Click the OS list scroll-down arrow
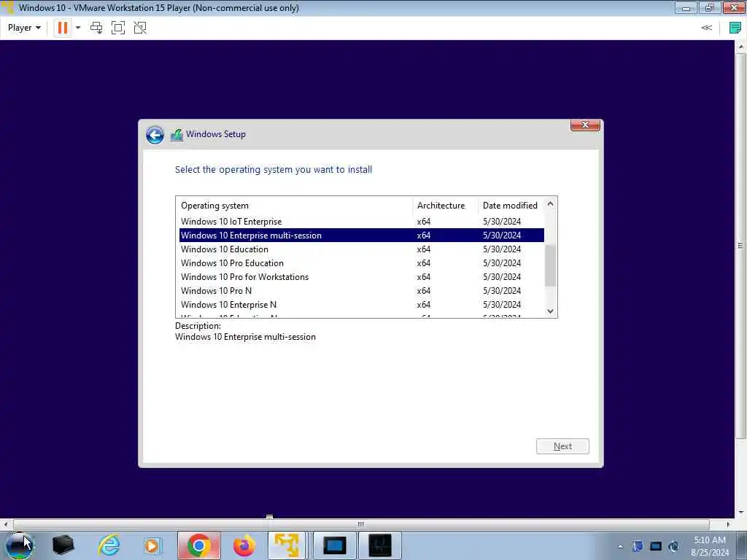Screen dimensions: 747x560 coord(550,311)
